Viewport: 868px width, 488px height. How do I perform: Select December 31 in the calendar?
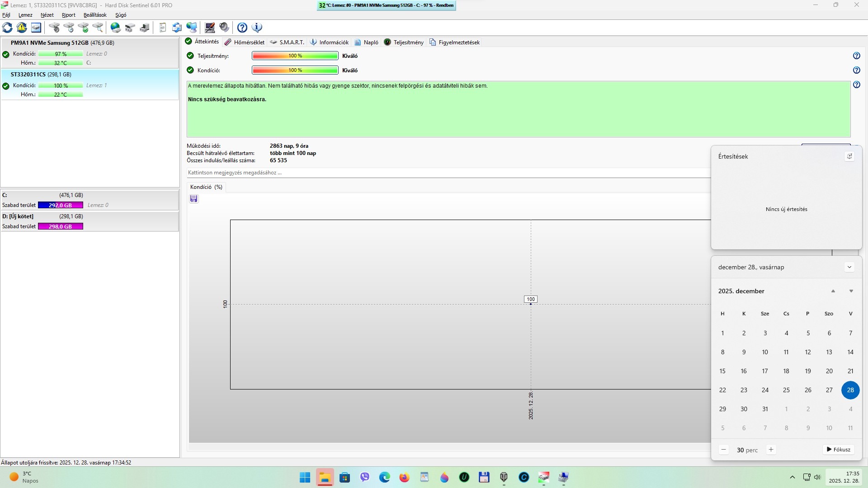765,409
